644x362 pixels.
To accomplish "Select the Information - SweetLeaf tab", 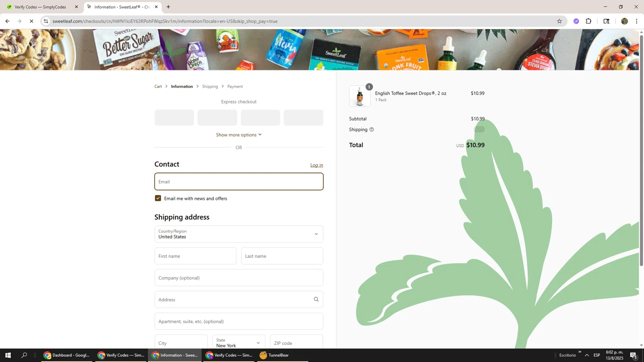I will (x=122, y=7).
